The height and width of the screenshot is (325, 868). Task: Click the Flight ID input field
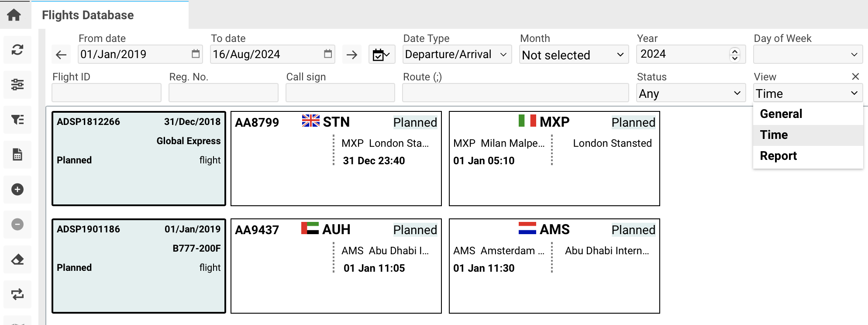(107, 93)
